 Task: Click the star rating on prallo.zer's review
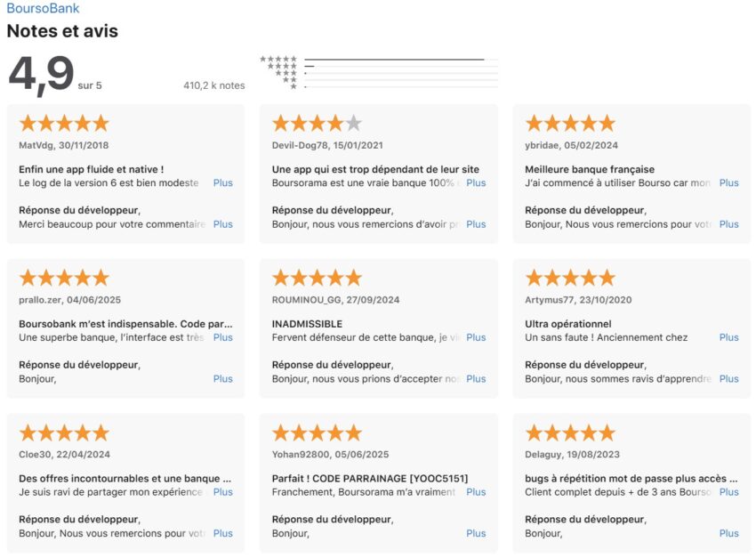coord(64,278)
